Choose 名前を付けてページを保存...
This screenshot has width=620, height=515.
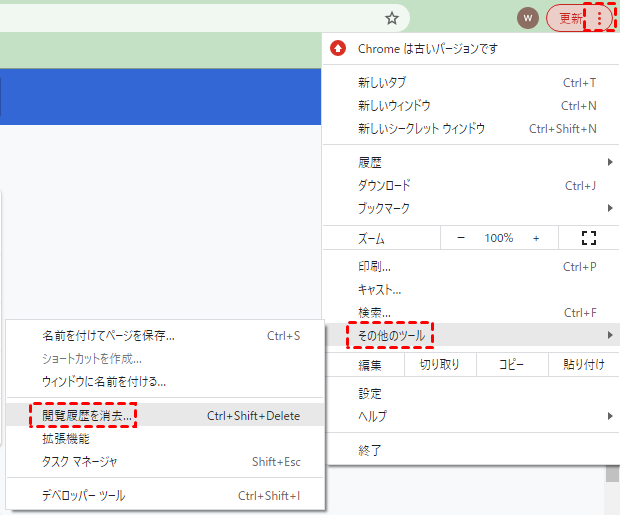point(165,336)
